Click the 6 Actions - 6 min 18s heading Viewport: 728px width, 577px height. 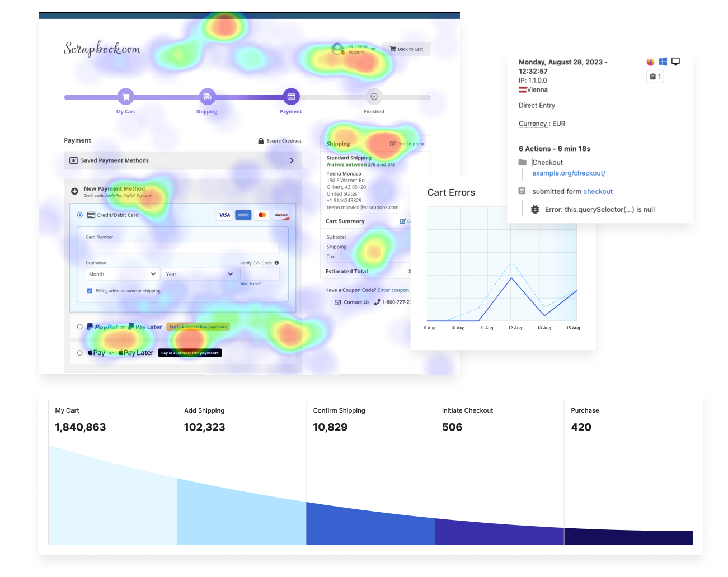[555, 149]
